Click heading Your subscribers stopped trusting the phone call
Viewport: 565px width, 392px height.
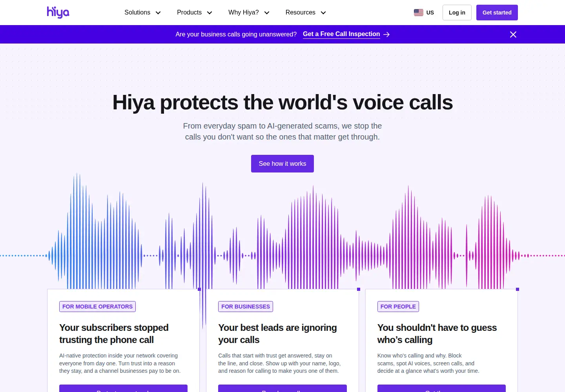click(114, 334)
